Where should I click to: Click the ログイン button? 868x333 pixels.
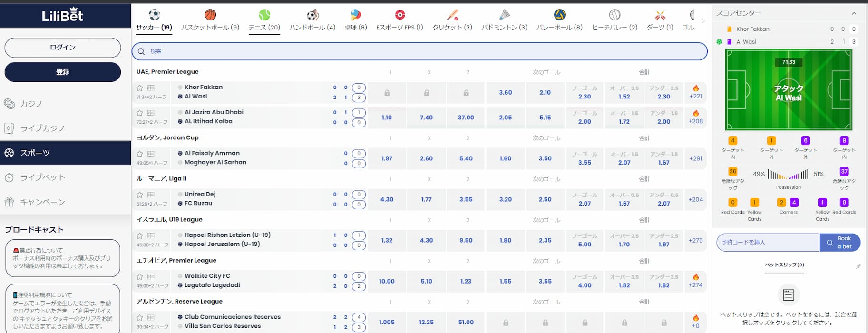click(62, 48)
